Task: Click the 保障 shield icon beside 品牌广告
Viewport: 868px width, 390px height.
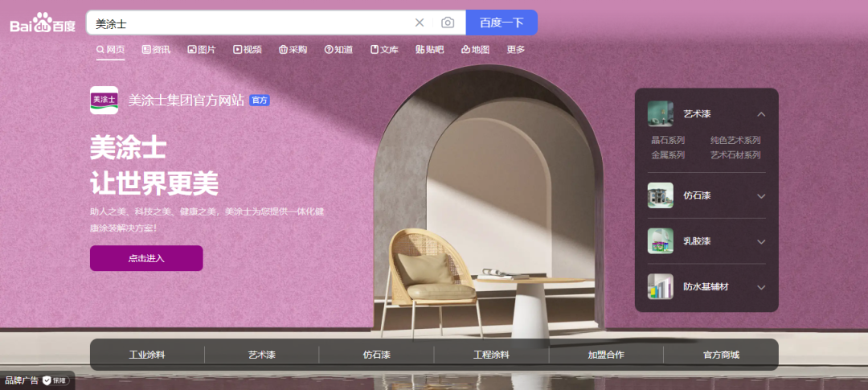Action: pos(56,380)
